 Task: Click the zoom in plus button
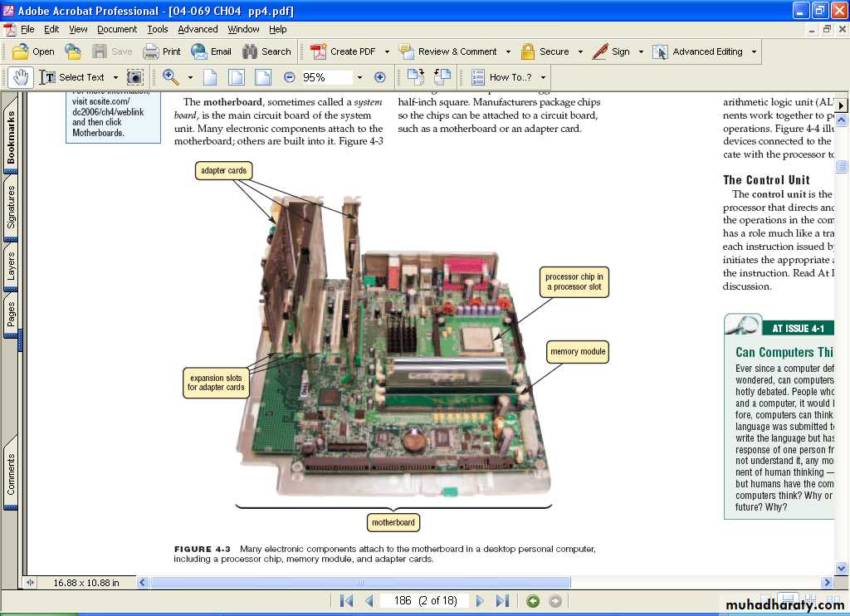[x=380, y=77]
